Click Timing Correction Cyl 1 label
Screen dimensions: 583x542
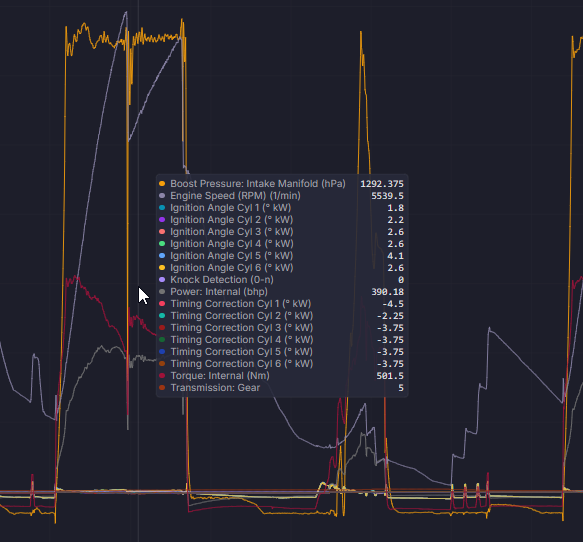coord(241,304)
